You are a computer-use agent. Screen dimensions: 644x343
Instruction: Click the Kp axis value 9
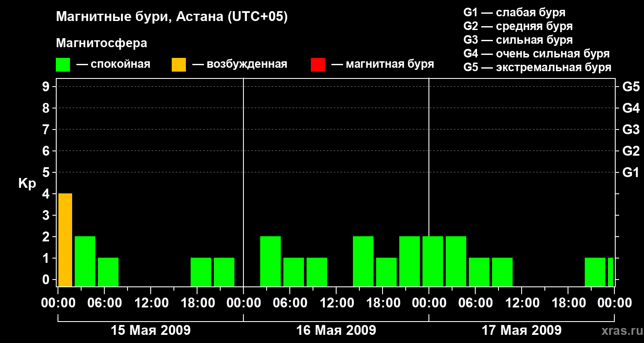point(46,87)
